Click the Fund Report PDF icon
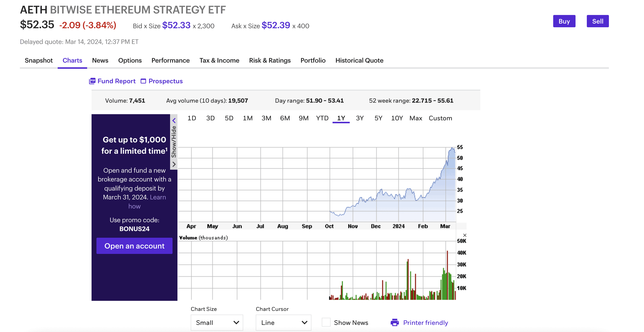Screen dimensions: 644x332 coord(92,81)
